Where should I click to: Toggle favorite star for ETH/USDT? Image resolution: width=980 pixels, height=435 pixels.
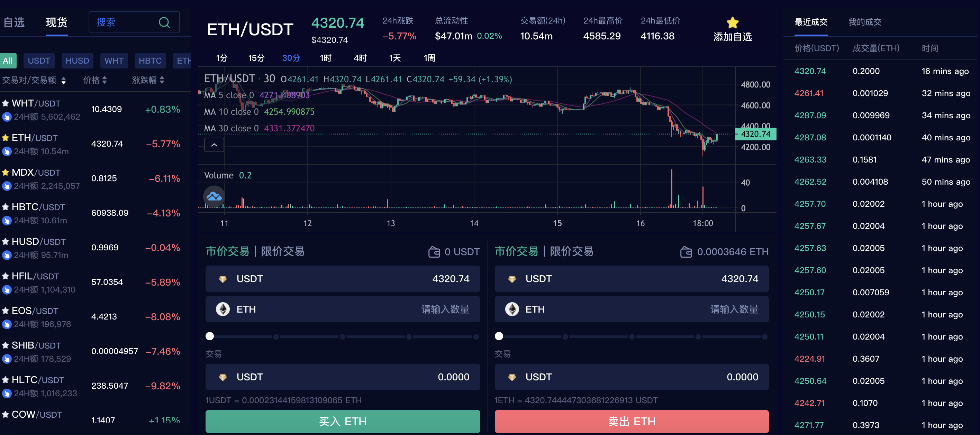point(5,138)
